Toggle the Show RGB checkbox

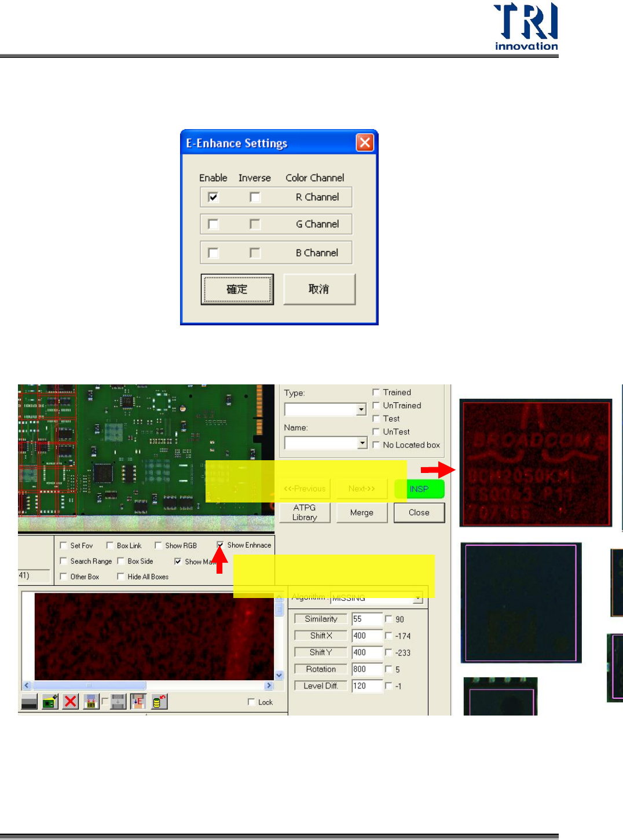[x=158, y=545]
